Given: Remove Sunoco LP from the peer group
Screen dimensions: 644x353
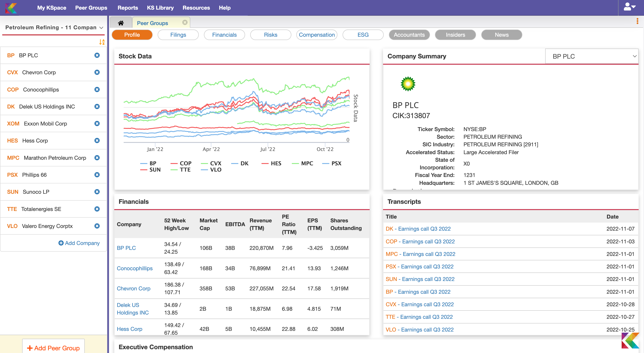Looking at the screenshot, I should coord(97,192).
